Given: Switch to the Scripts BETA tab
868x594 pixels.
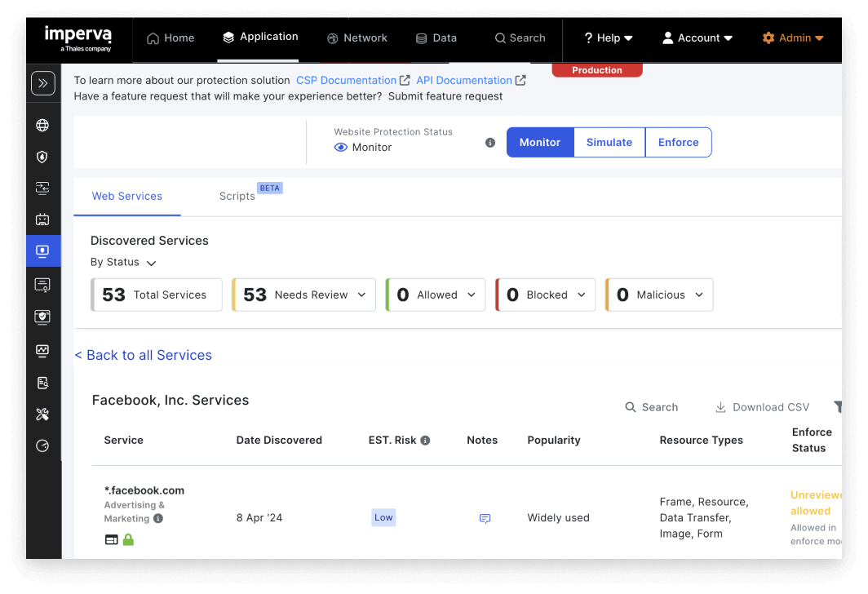Looking at the screenshot, I should pyautogui.click(x=237, y=196).
